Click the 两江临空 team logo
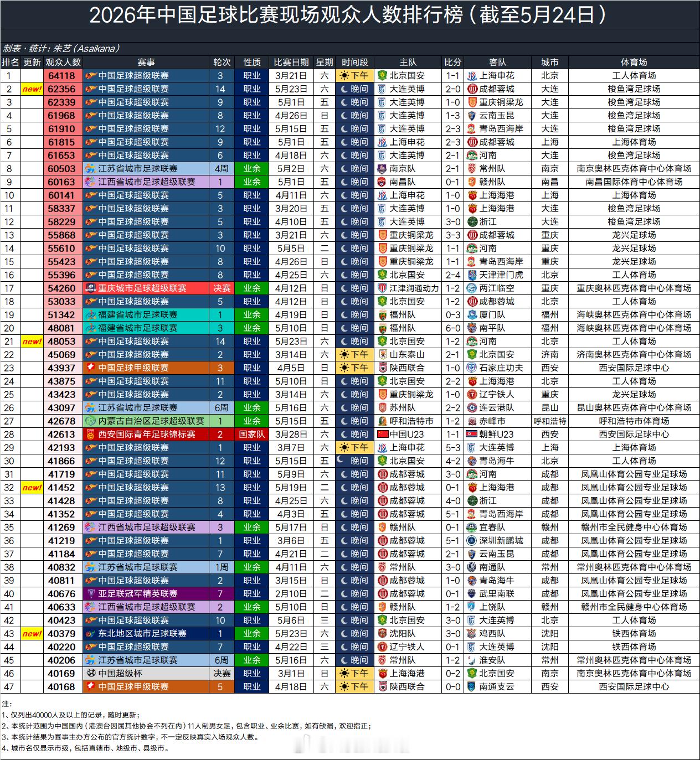700x760 pixels. (472, 288)
